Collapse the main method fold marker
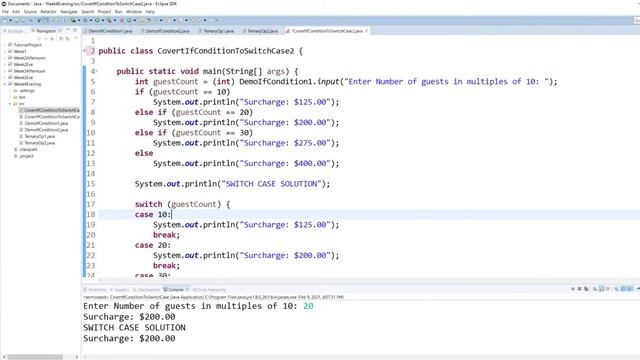 pos(97,71)
